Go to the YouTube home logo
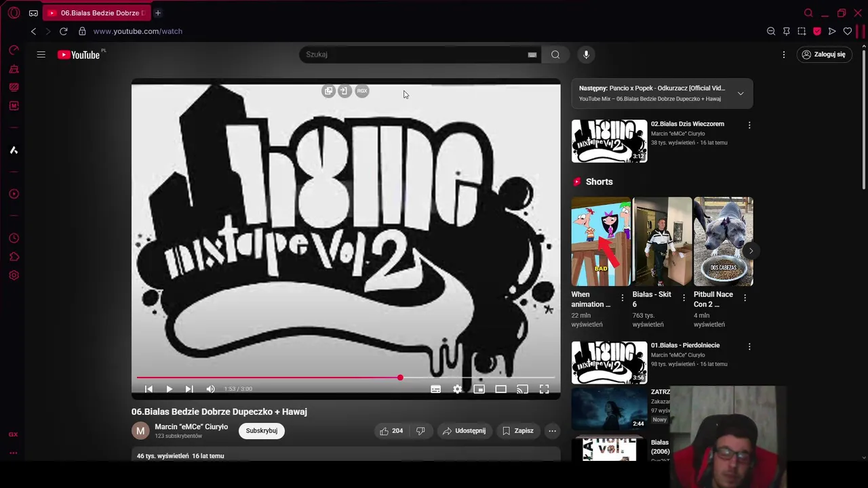Screen dimensions: 868x488 [x=79, y=55]
